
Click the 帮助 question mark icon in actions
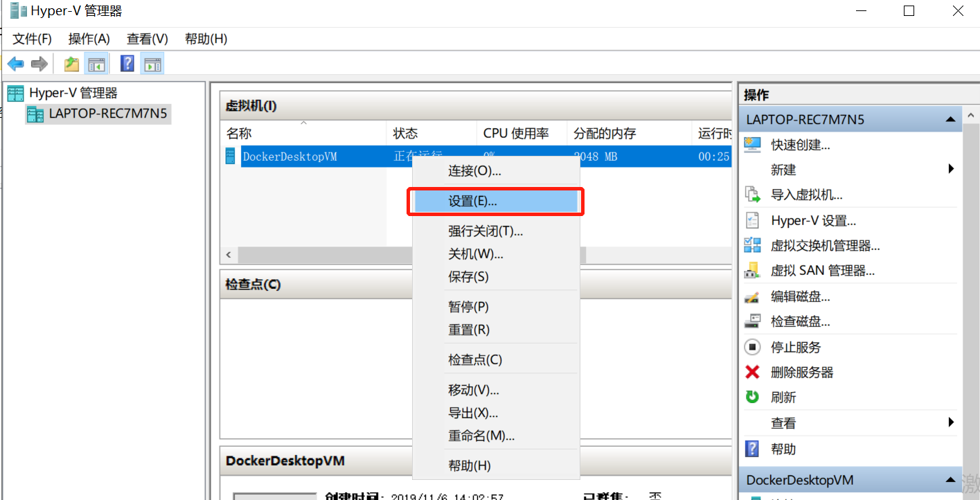(x=752, y=449)
